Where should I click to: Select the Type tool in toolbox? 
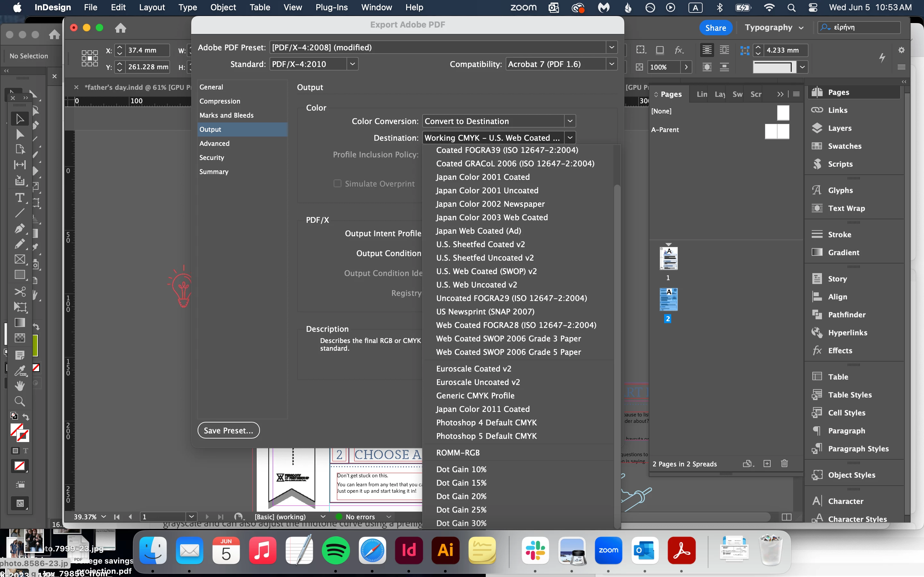[20, 198]
